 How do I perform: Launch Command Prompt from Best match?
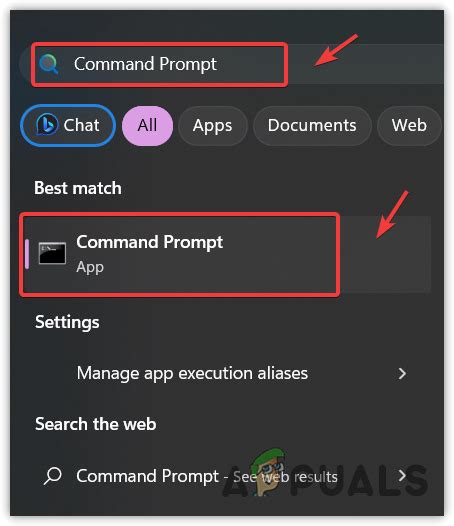pos(227,254)
